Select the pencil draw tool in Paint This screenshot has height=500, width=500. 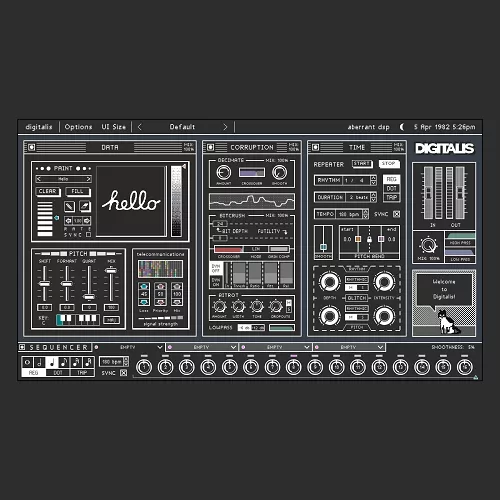(x=69, y=206)
